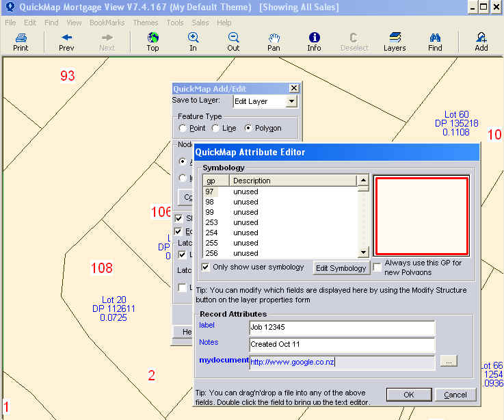The width and height of the screenshot is (504, 420).
Task: Choose the Line feature type
Action: click(215, 129)
